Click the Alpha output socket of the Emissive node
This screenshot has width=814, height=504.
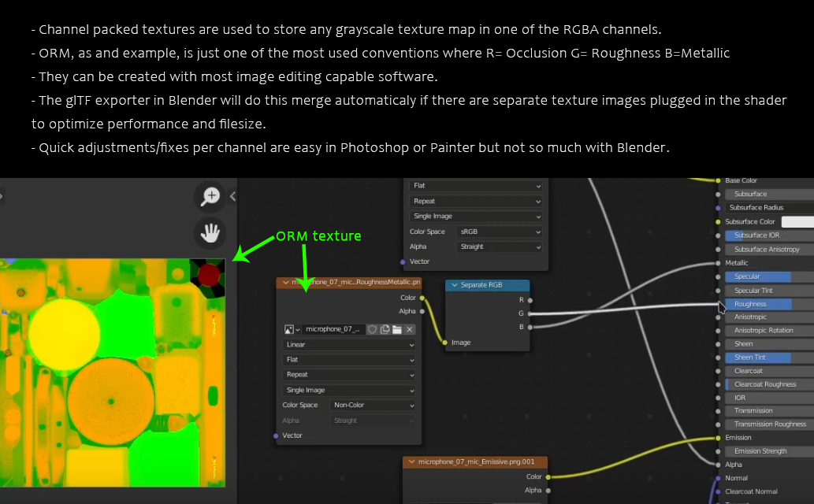tap(548, 491)
